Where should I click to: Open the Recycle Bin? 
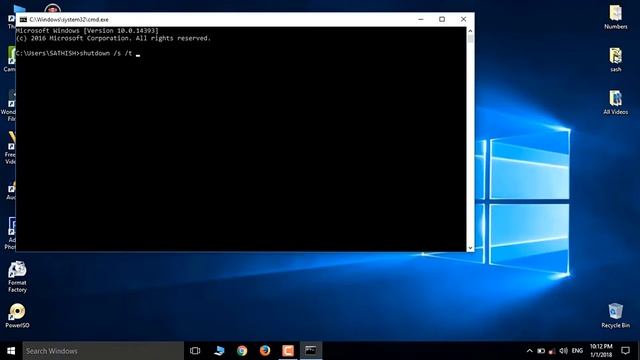(x=616, y=316)
